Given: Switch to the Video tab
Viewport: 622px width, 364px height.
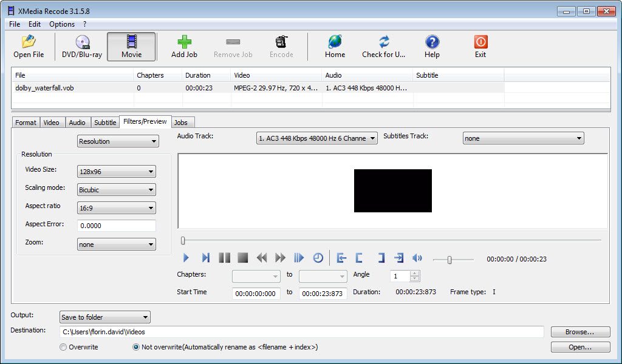Looking at the screenshot, I should point(51,123).
